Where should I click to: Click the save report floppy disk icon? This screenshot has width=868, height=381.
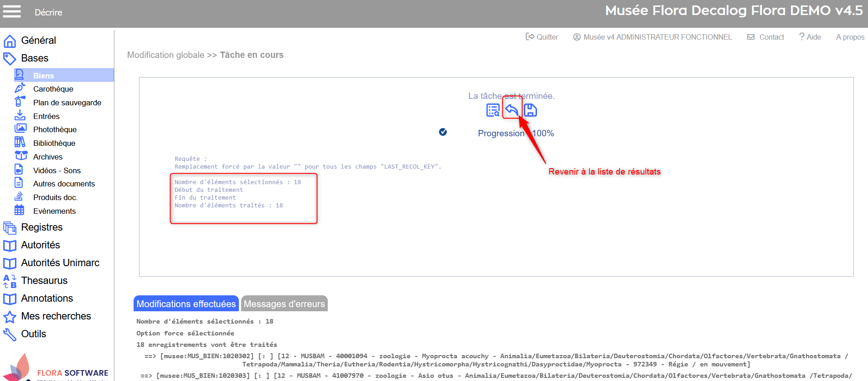(x=530, y=110)
